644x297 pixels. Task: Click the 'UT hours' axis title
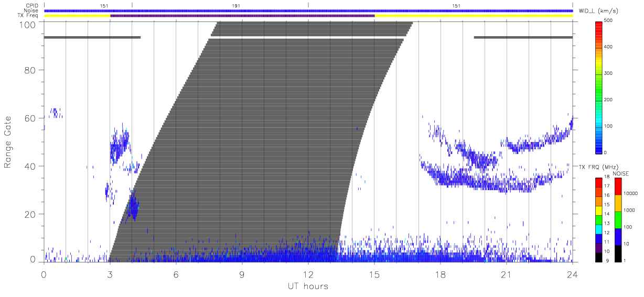tap(308, 287)
